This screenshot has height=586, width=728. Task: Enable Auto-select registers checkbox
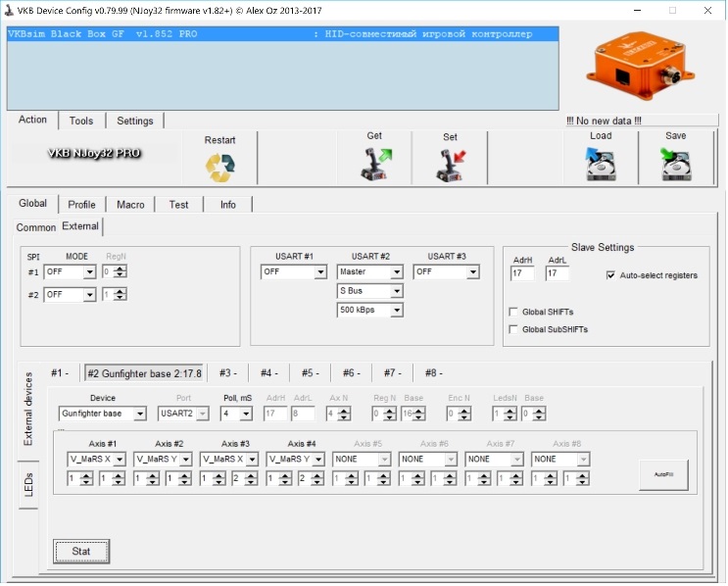point(610,275)
